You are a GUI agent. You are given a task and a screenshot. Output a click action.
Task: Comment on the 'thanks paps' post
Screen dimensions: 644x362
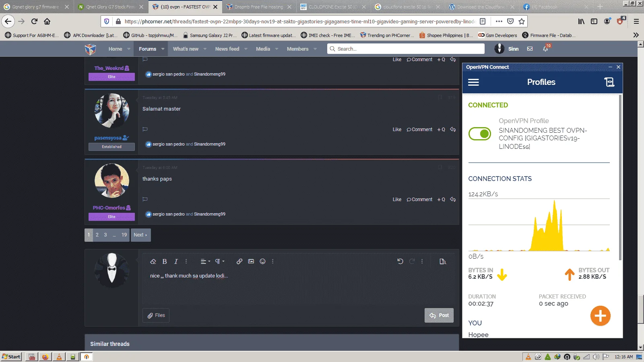point(419,200)
